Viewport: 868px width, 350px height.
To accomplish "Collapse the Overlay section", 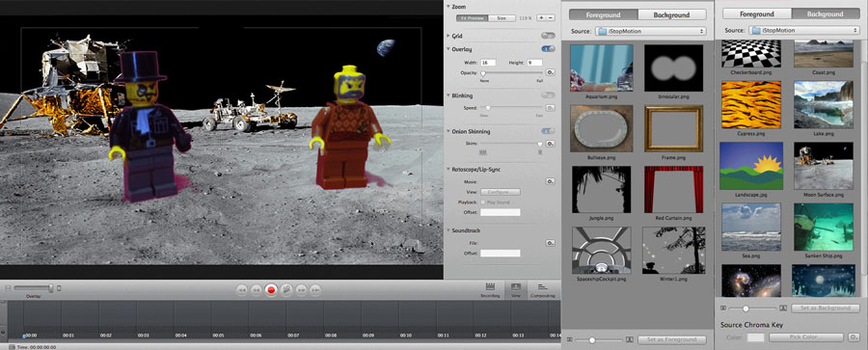I will tap(448, 49).
